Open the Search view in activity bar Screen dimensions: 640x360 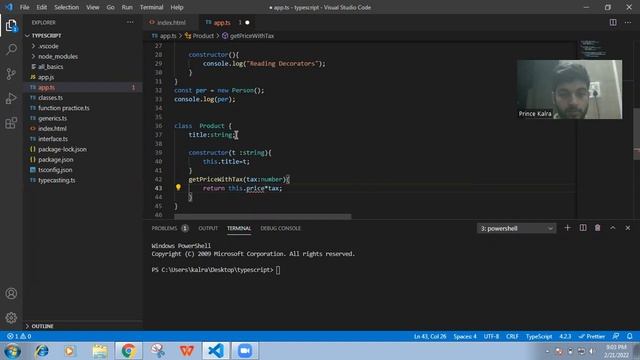click(x=11, y=49)
